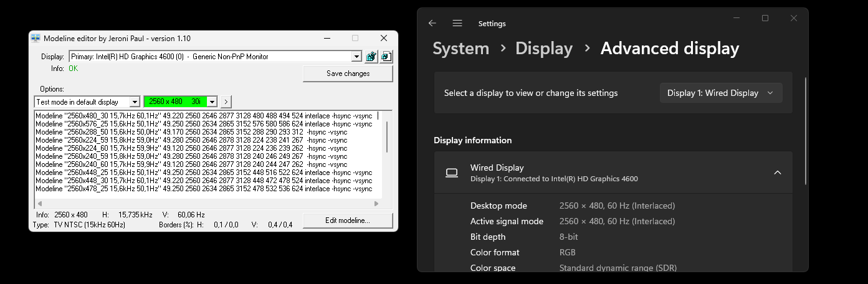Select the 2560x240_60 modeline row
This screenshot has height=284, width=868.
click(x=191, y=164)
